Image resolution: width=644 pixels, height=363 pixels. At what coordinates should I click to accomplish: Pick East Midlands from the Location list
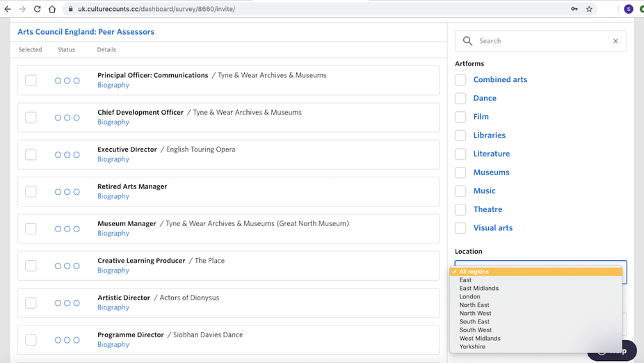536,289
